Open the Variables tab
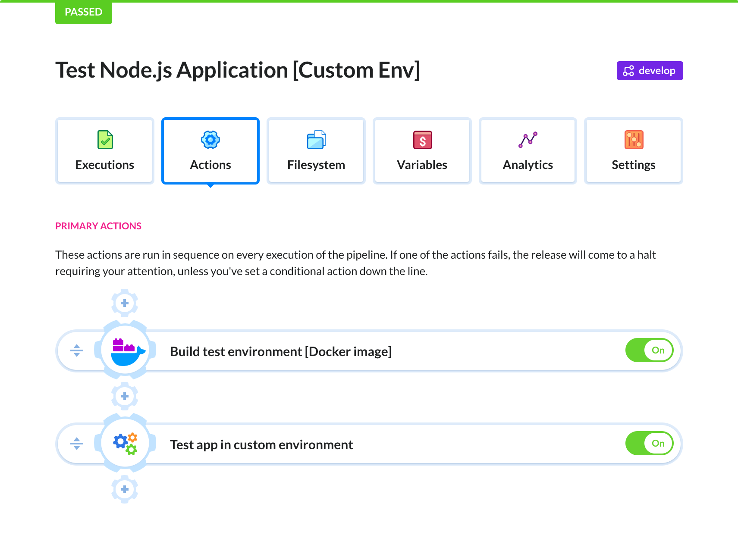The height and width of the screenshot is (560, 738). click(x=422, y=151)
